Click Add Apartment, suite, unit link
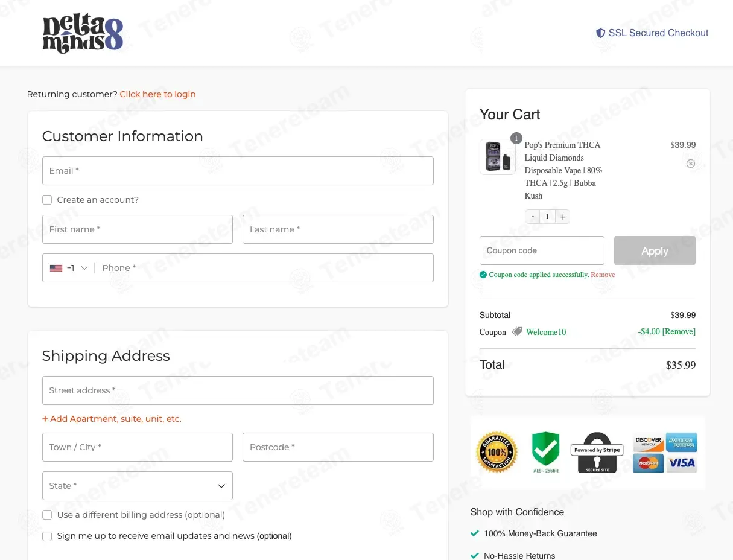Viewport: 733px width, 560px height. [112, 419]
